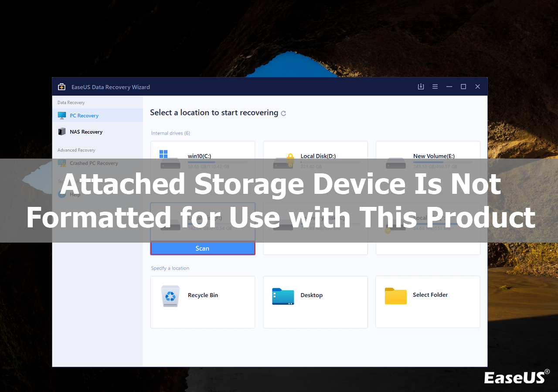Open the hamburger menu in the title bar
This screenshot has height=392, width=558.
435,87
